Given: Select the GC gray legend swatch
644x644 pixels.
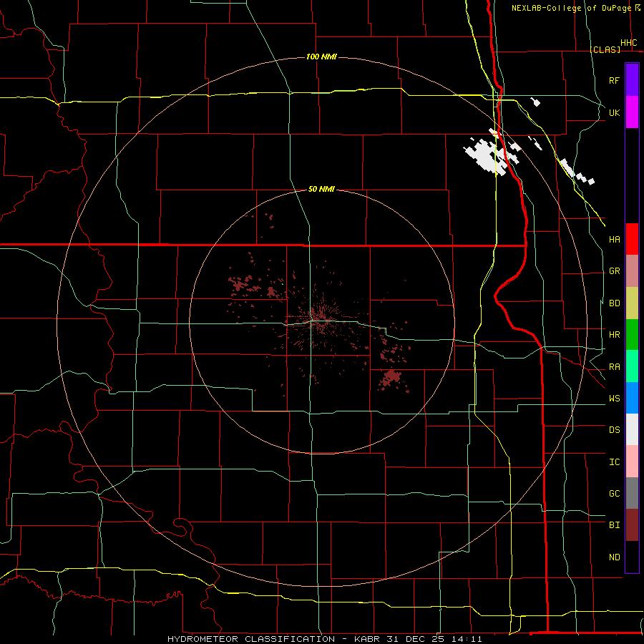Looking at the screenshot, I should click(632, 493).
